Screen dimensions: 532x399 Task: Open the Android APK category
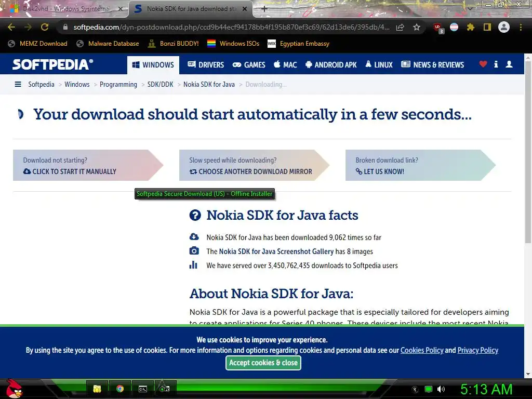pos(331,65)
